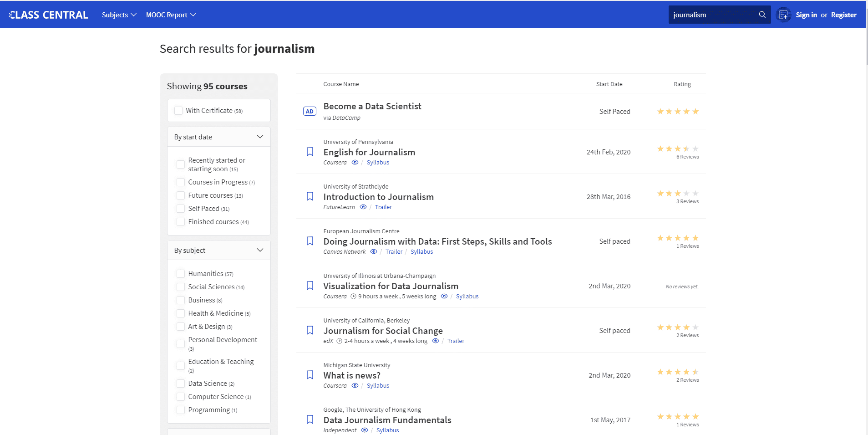Click the eye icon for Introduction to Journalism

tap(363, 207)
